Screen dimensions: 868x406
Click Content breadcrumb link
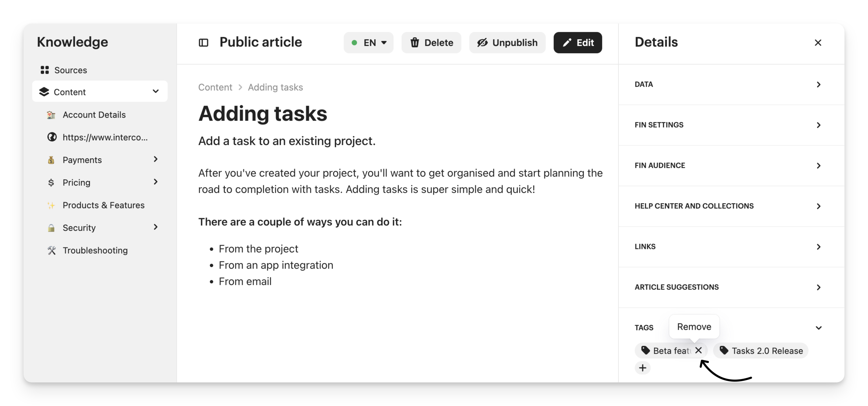tap(215, 87)
